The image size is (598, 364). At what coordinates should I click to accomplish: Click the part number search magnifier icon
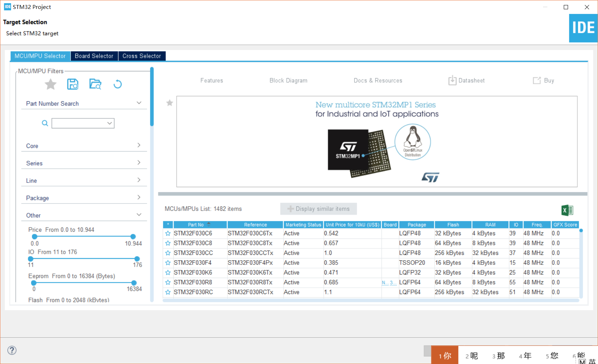[45, 123]
